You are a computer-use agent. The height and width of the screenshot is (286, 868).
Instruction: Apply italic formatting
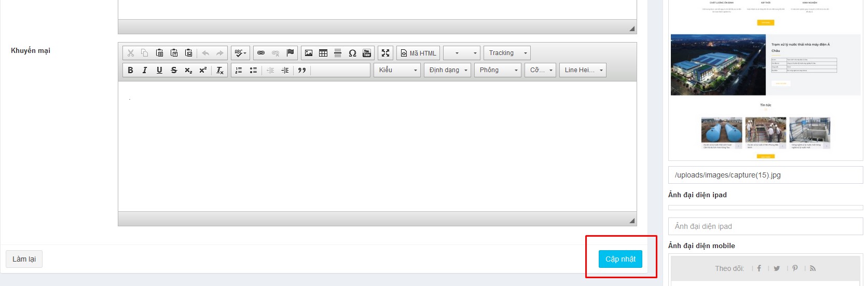click(x=145, y=70)
